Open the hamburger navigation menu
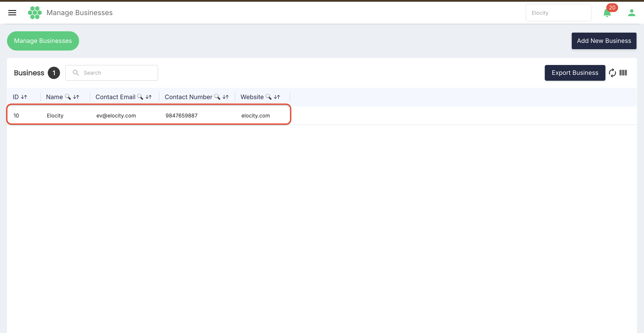 coord(12,13)
